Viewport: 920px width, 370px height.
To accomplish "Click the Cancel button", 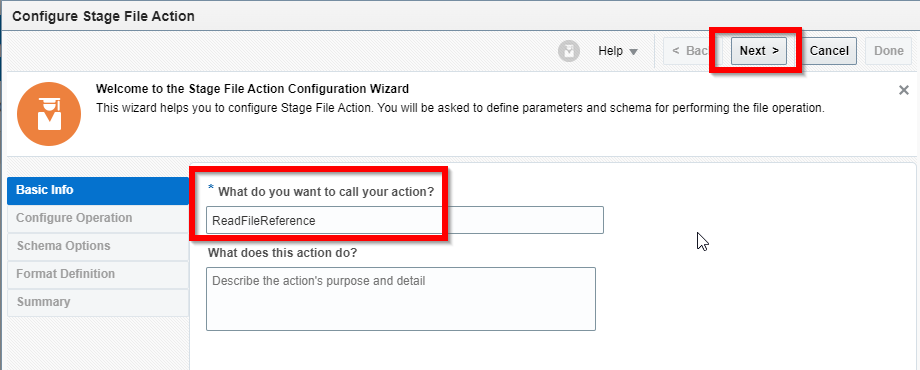I will tap(829, 51).
